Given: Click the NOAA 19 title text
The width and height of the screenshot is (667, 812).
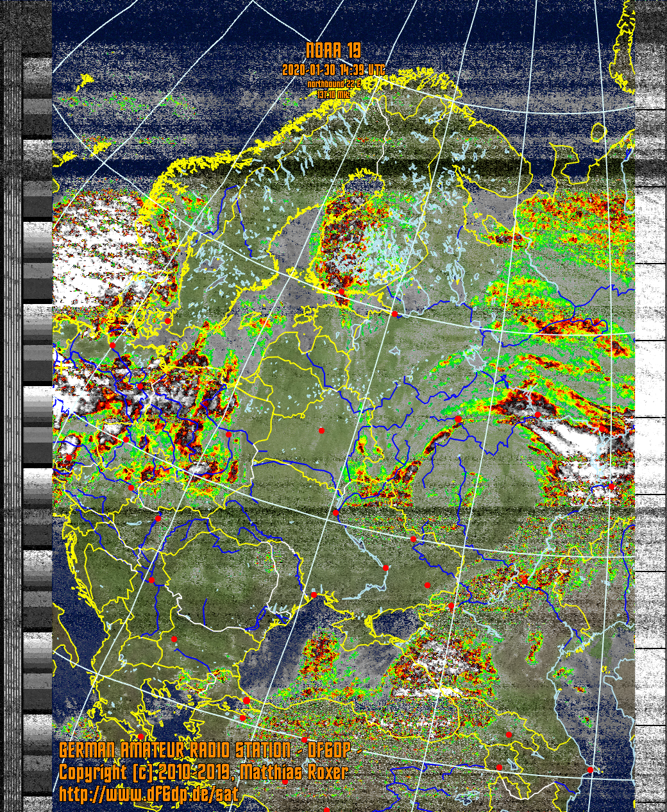Looking at the screenshot, I should coord(333,51).
